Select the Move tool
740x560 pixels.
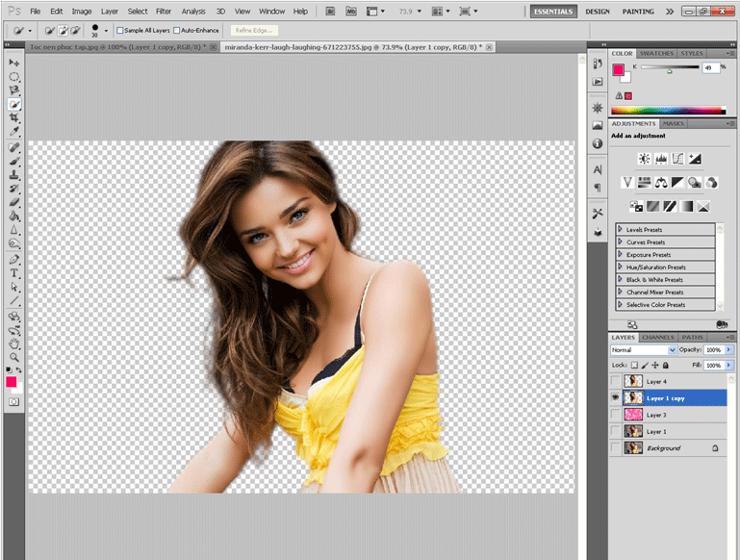tap(14, 63)
